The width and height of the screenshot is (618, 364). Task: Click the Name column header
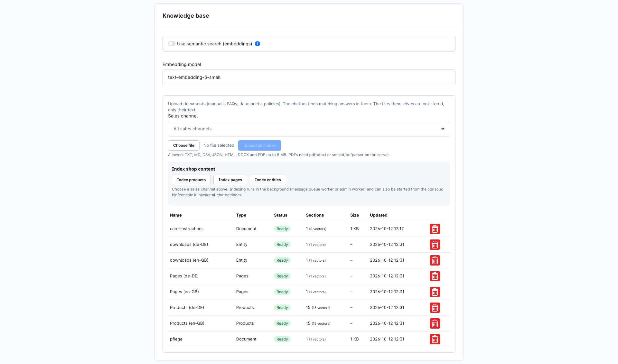(x=176, y=215)
